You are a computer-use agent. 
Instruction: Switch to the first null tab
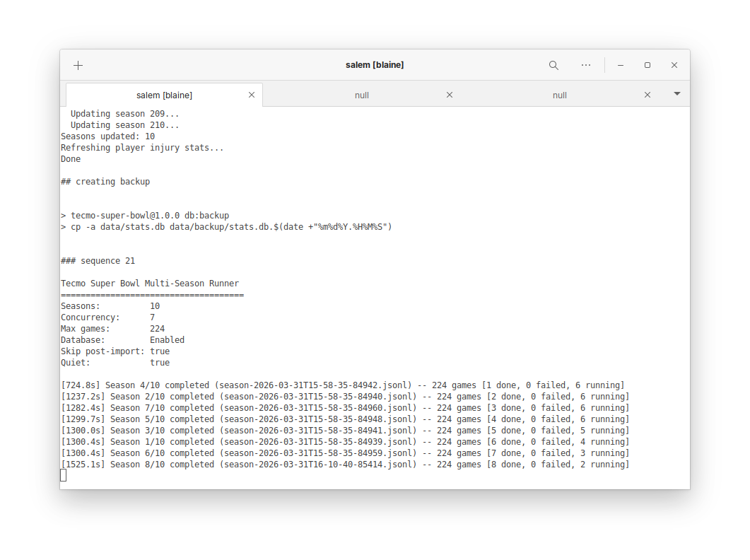click(361, 94)
